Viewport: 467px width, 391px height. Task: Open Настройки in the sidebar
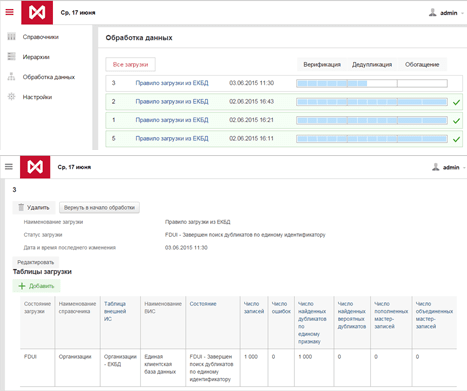pos(37,97)
